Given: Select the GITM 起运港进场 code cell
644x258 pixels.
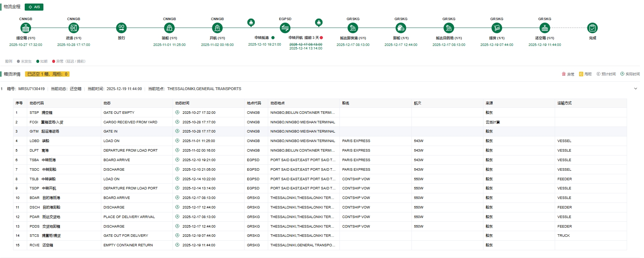Looking at the screenshot, I should [64, 131].
